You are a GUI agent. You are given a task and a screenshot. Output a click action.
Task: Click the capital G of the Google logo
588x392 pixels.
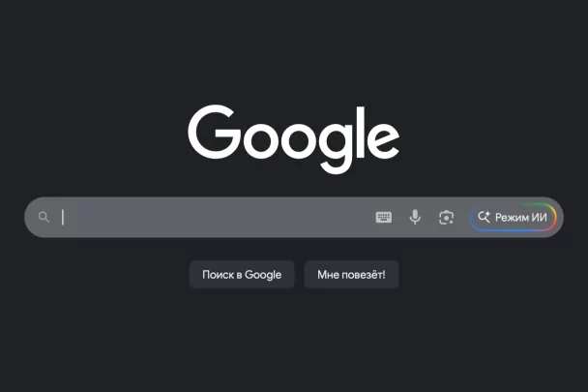[214, 132]
